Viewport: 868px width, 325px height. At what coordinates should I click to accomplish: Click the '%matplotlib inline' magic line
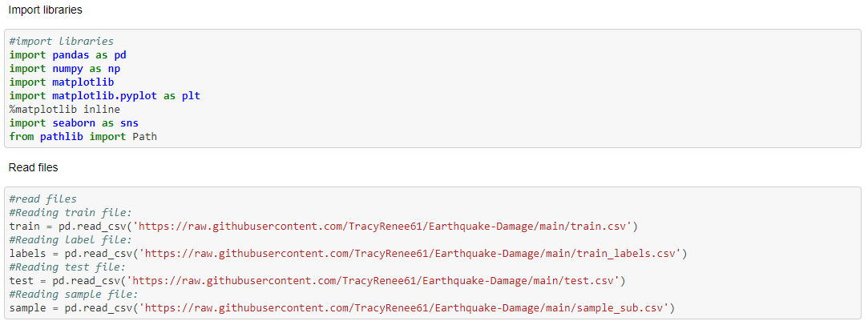pos(65,110)
